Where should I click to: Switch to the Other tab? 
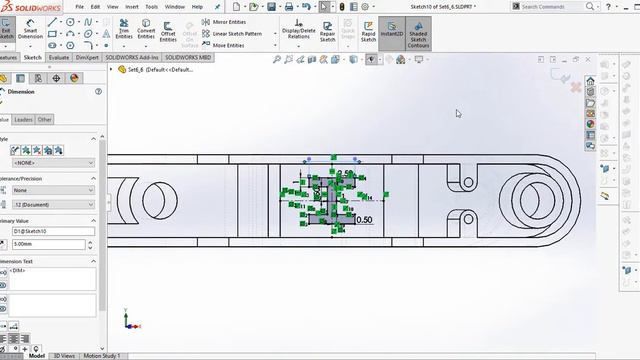44,120
